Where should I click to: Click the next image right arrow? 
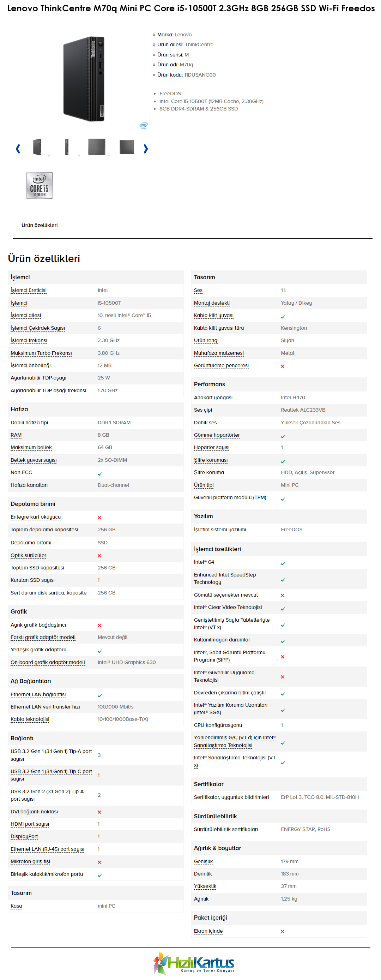(x=146, y=148)
